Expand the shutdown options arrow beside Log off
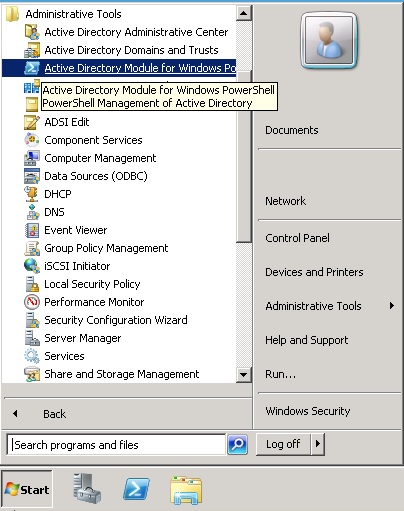Image resolution: width=404 pixels, height=511 pixels. [x=318, y=444]
